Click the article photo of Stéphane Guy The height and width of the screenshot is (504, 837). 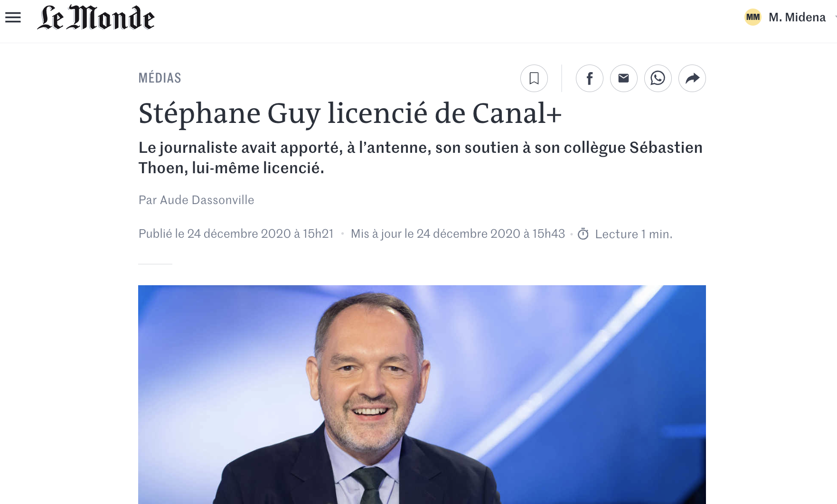pos(422,394)
